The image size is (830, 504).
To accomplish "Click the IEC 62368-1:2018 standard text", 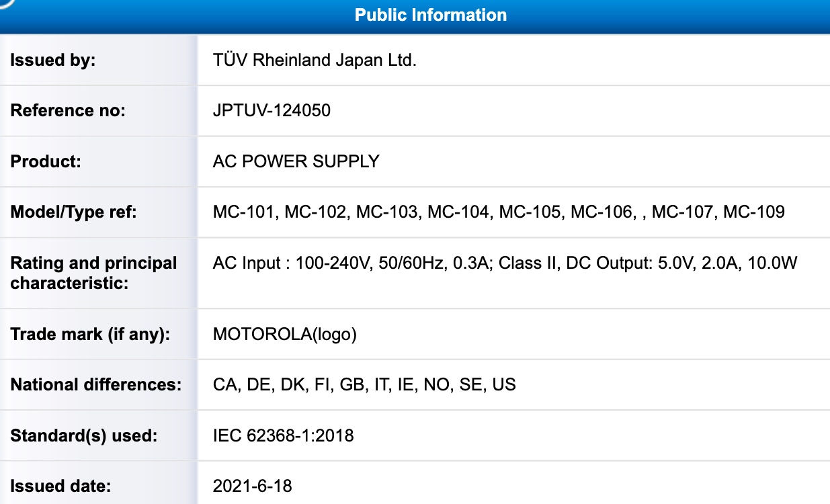I will (x=283, y=435).
